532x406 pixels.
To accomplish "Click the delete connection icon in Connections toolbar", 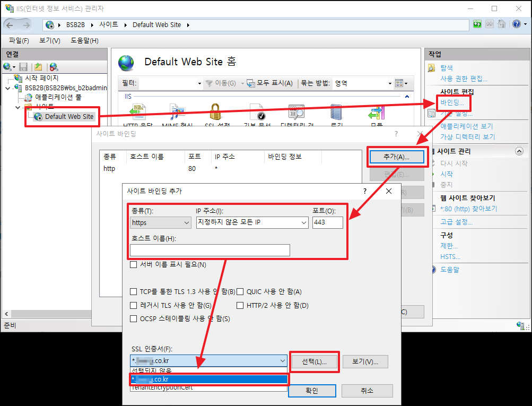I will pyautogui.click(x=54, y=67).
